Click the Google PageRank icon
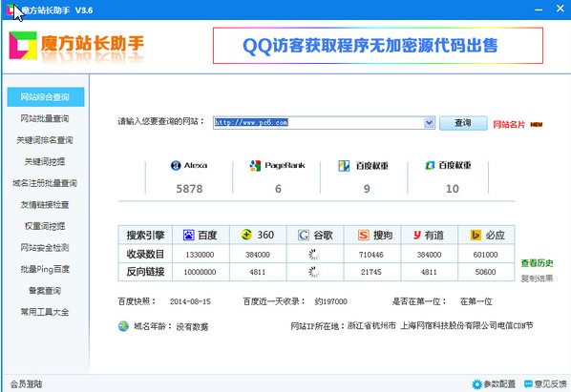The width and height of the screenshot is (571, 392). (255, 166)
